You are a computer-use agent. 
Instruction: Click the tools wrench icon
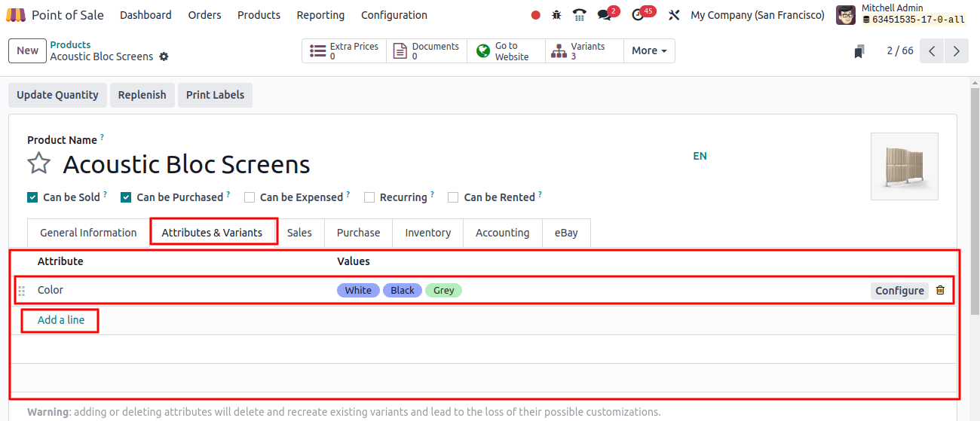click(674, 15)
